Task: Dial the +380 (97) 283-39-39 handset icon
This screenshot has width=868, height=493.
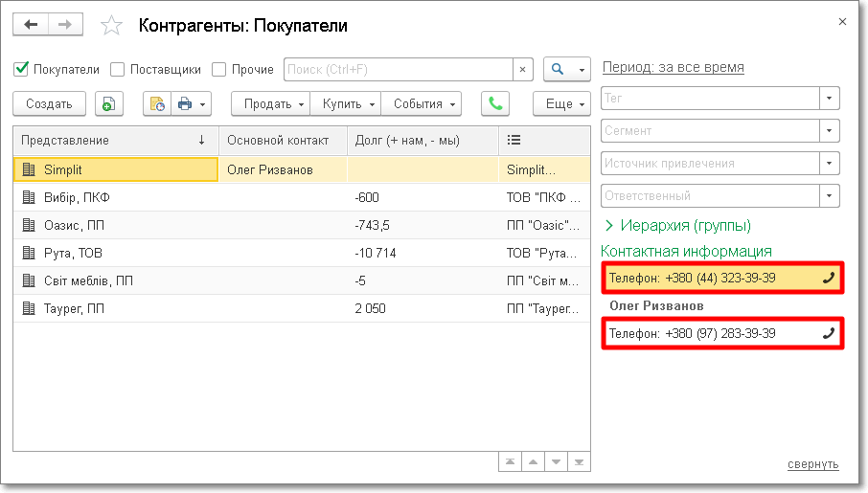Action: pos(829,333)
